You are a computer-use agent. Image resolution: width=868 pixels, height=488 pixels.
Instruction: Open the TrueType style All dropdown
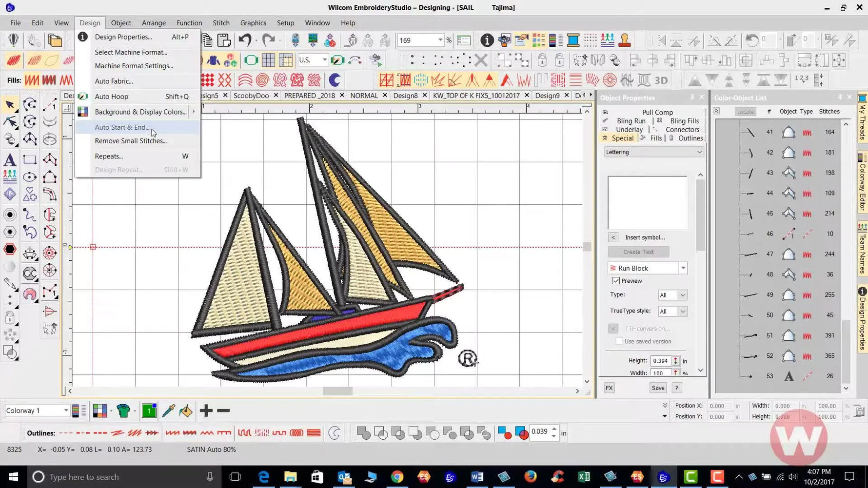click(672, 311)
